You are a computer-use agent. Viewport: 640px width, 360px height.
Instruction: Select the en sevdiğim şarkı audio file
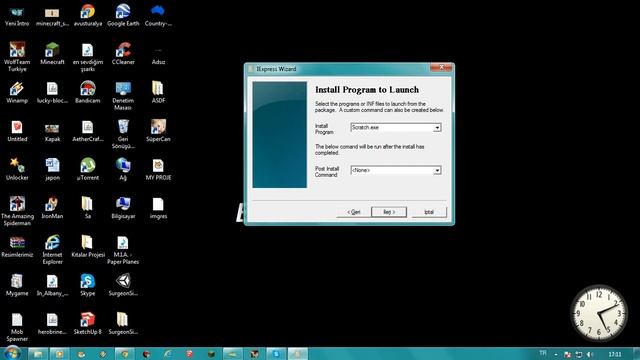pyautogui.click(x=87, y=57)
